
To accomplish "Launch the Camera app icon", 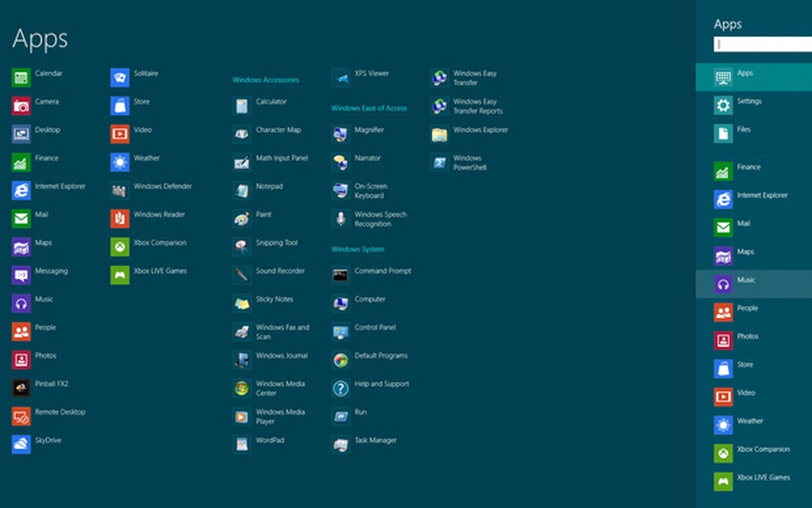I will click(x=21, y=106).
